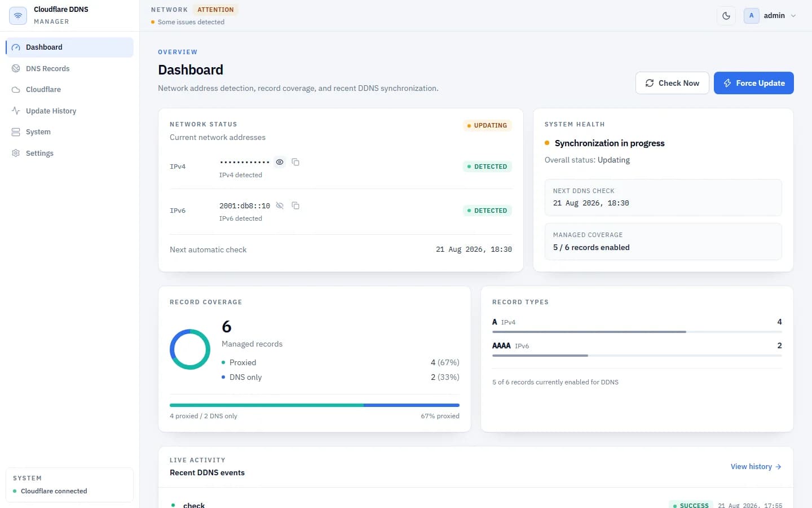
Task: Click '67% proxied' label
Action: [x=440, y=416]
